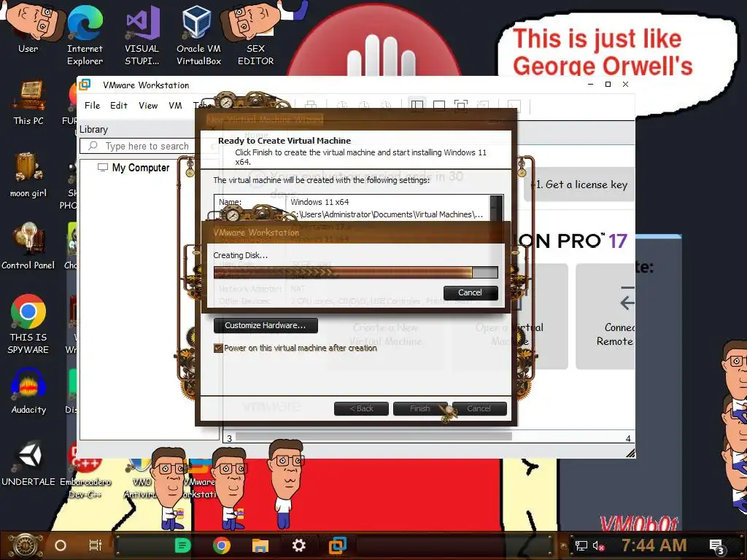Open the VISUAL STUPI... desktop icon
The width and height of the screenshot is (747, 560).
coord(142,34)
